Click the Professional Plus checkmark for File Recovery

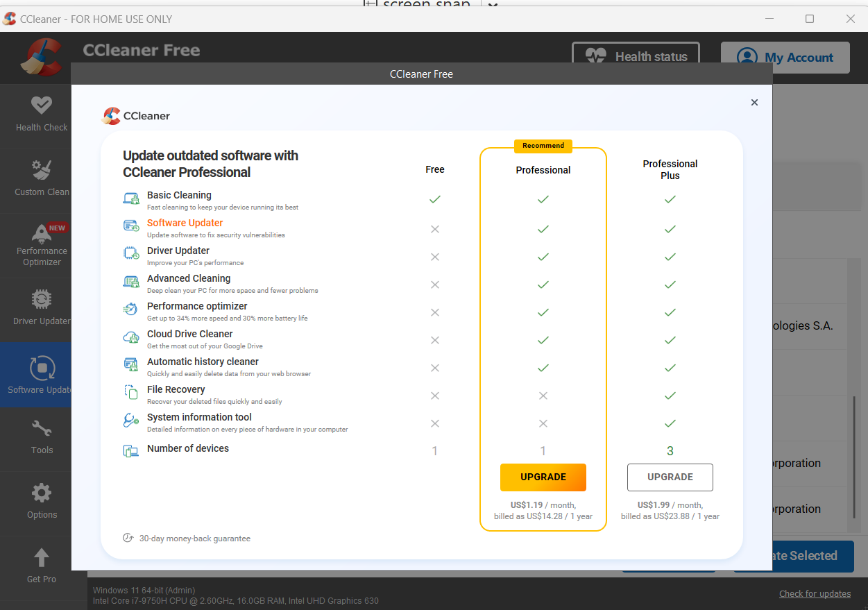[670, 396]
